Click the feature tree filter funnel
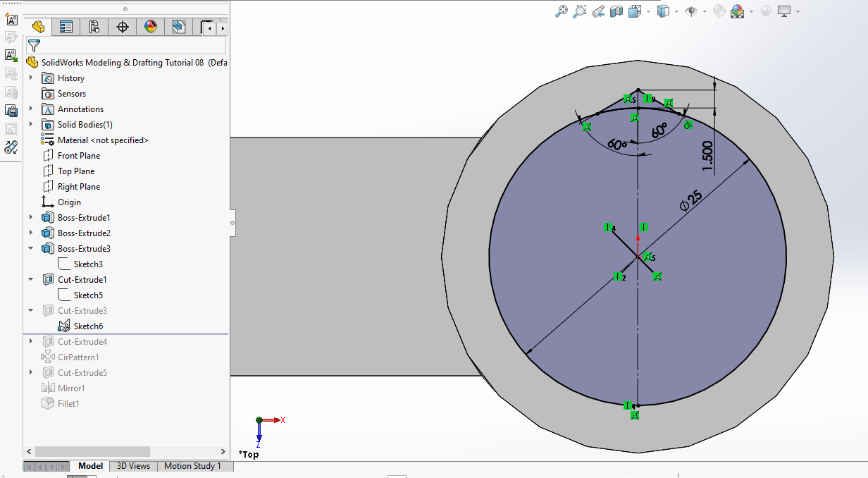868x478 pixels. coord(34,46)
